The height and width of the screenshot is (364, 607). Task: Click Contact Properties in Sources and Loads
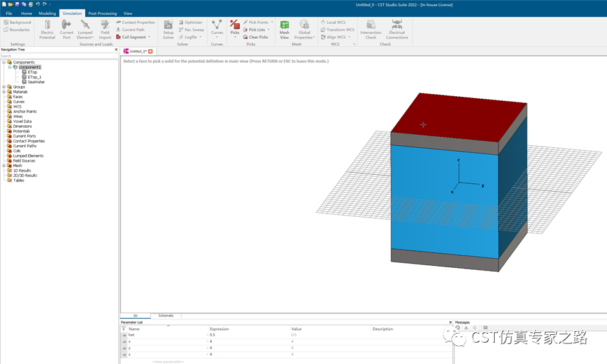coord(136,23)
